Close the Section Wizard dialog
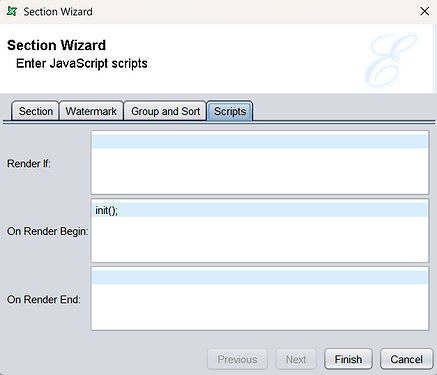The height and width of the screenshot is (375, 437). coord(424,11)
